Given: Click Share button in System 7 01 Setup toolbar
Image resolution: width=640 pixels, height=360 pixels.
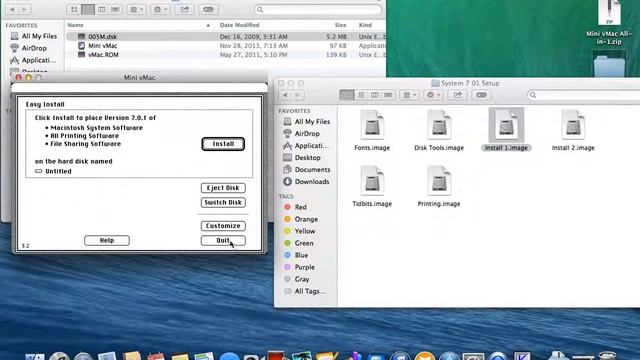Looking at the screenshot, I should pos(457,95).
